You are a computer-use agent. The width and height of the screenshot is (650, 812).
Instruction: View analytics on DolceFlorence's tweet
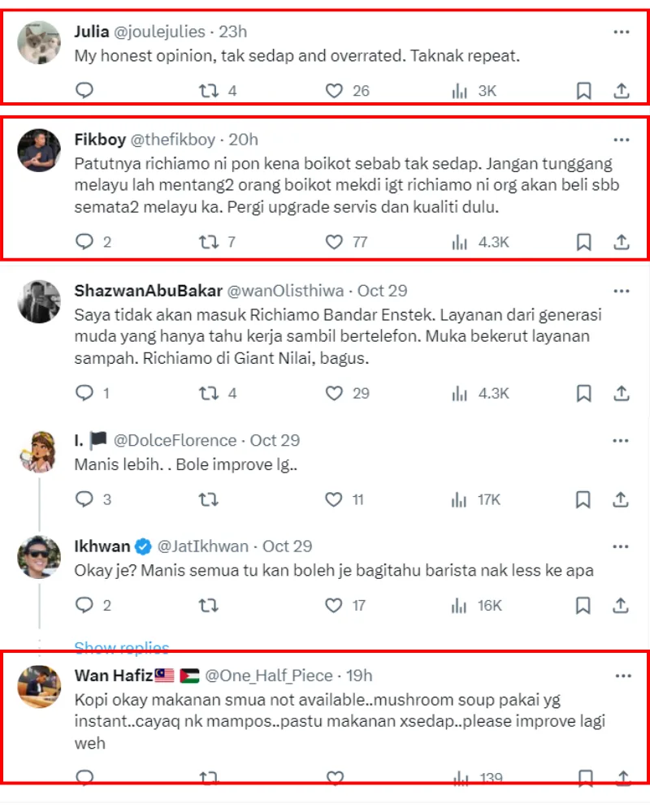tap(460, 499)
